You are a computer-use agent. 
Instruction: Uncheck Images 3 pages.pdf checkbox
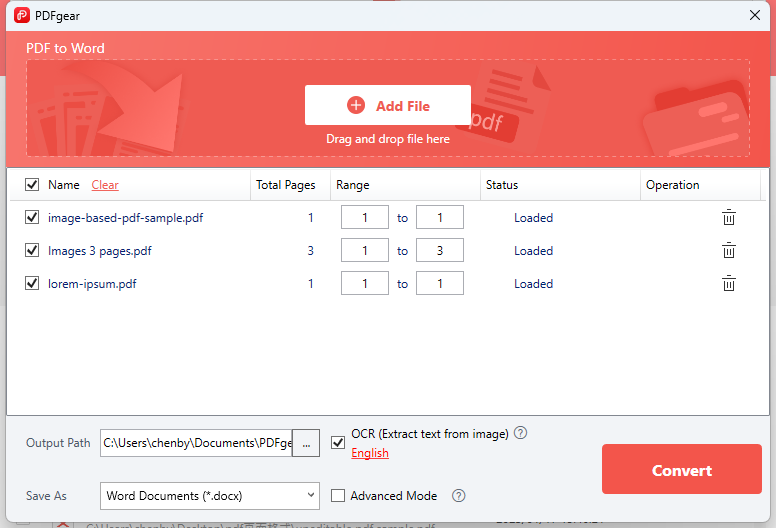click(x=32, y=250)
